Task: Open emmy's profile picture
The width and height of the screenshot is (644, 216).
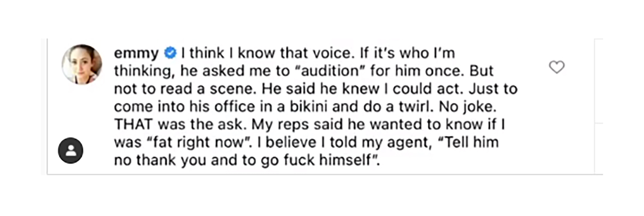Action: pos(82,64)
